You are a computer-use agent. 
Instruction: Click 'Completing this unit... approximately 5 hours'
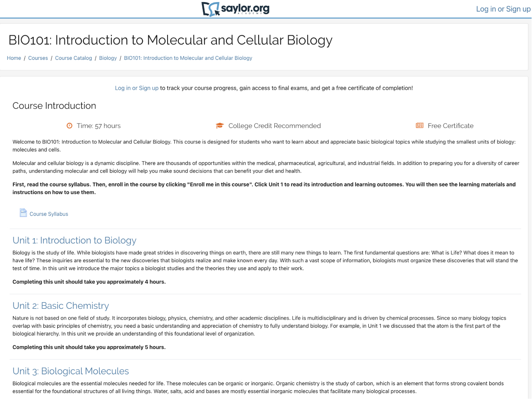click(x=89, y=347)
